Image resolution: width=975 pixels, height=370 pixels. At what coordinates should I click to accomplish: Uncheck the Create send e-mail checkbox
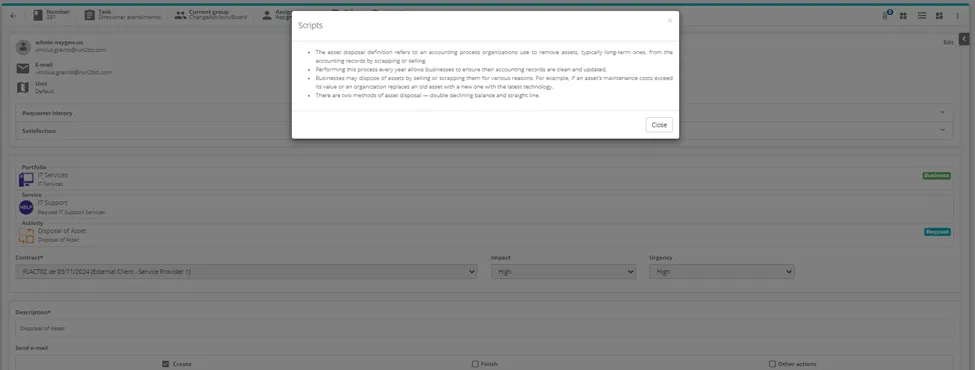tap(165, 364)
